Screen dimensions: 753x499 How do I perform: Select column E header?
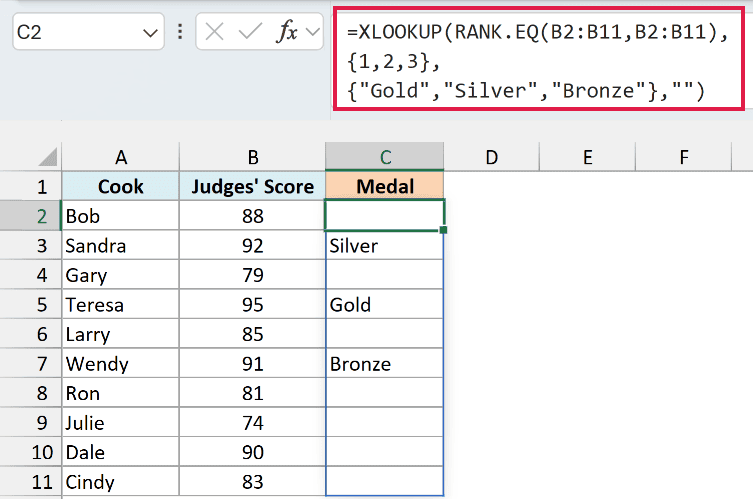pos(587,157)
